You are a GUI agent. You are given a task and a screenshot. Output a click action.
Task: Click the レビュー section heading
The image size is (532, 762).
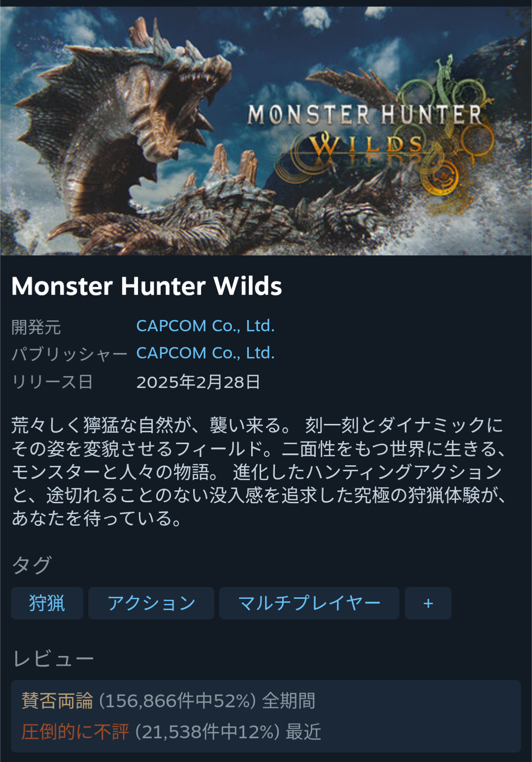tap(53, 658)
